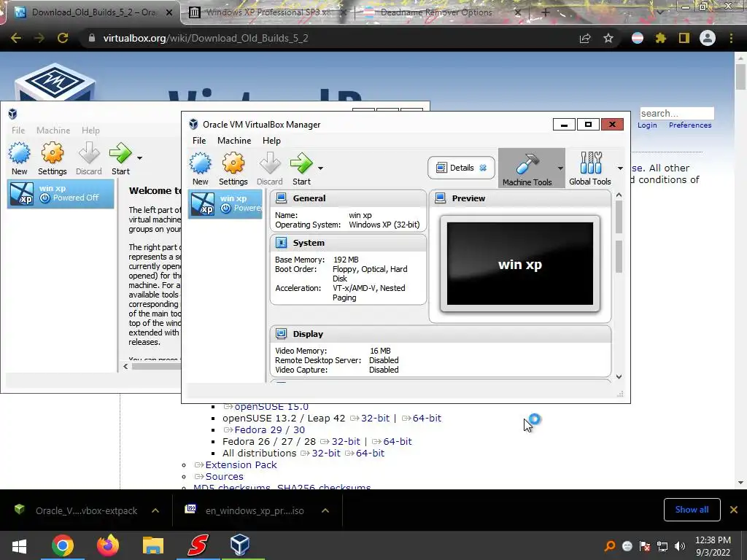Open Chrome three-dot menu
The height and width of the screenshot is (560, 747).
click(x=731, y=38)
